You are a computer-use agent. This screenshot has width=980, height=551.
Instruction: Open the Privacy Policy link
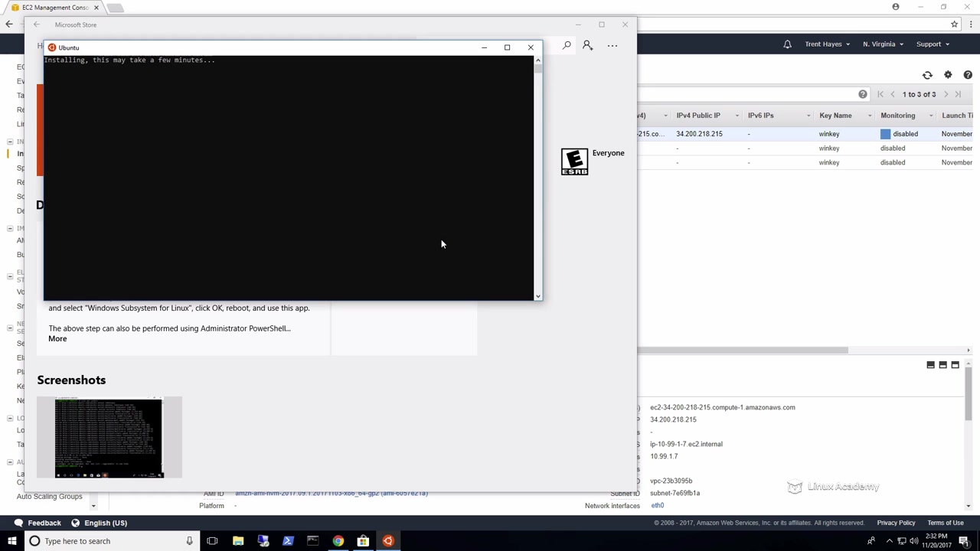tap(896, 523)
